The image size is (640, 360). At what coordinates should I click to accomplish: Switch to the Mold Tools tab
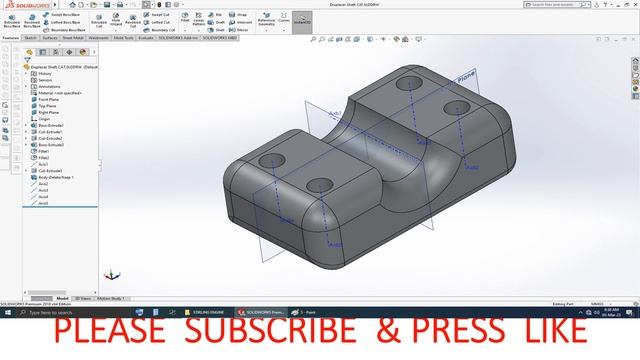pyautogui.click(x=124, y=38)
